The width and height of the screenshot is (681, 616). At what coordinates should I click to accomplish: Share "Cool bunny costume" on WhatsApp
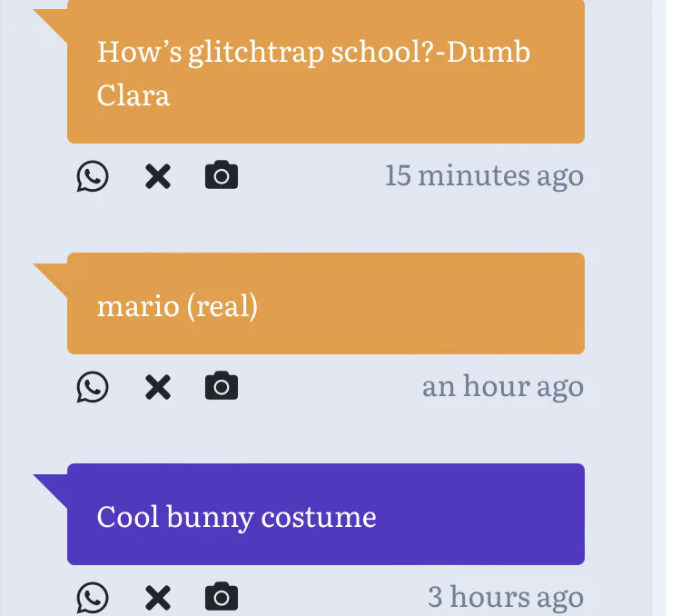(x=92, y=597)
